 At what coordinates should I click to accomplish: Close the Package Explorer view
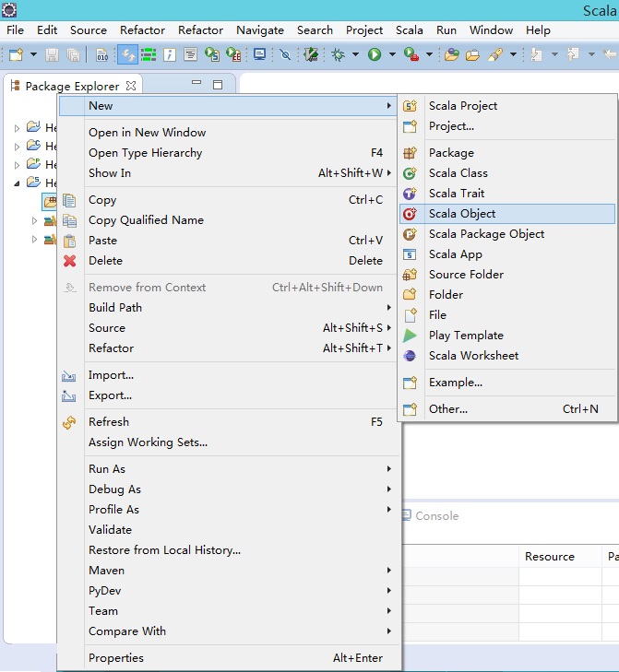click(131, 86)
